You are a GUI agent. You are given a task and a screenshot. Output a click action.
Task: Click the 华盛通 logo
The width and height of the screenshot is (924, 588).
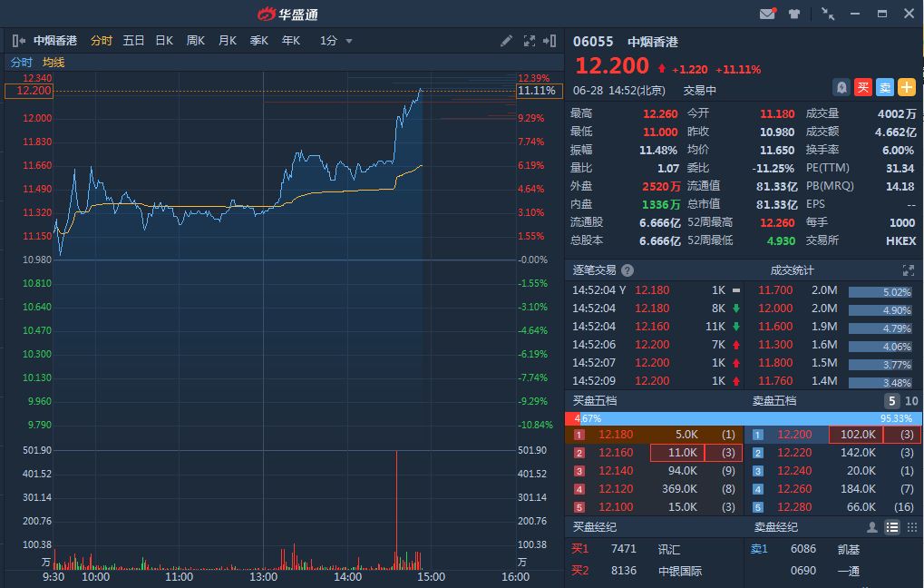click(x=288, y=14)
